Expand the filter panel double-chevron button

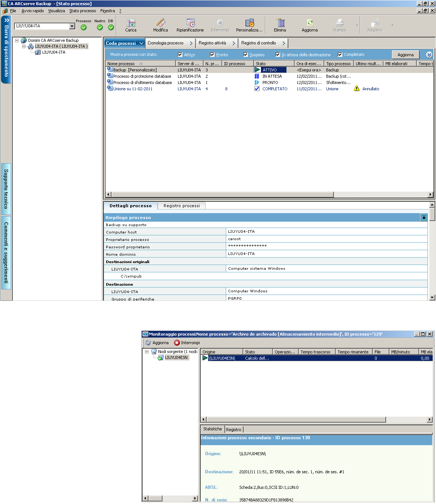(429, 55)
